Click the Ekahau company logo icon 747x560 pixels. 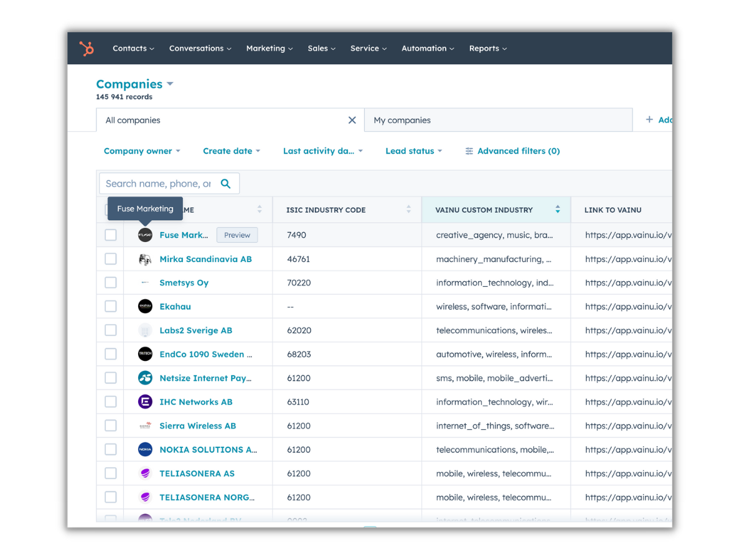[x=145, y=306]
